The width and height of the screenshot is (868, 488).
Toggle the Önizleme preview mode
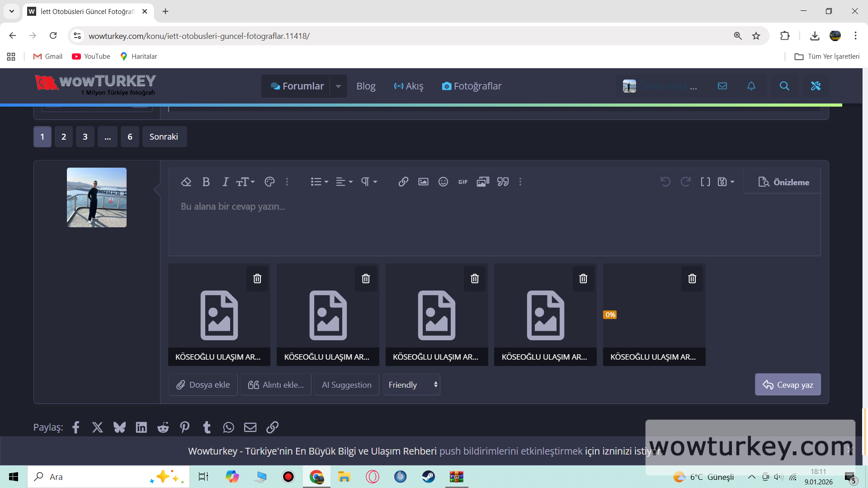[x=783, y=182]
